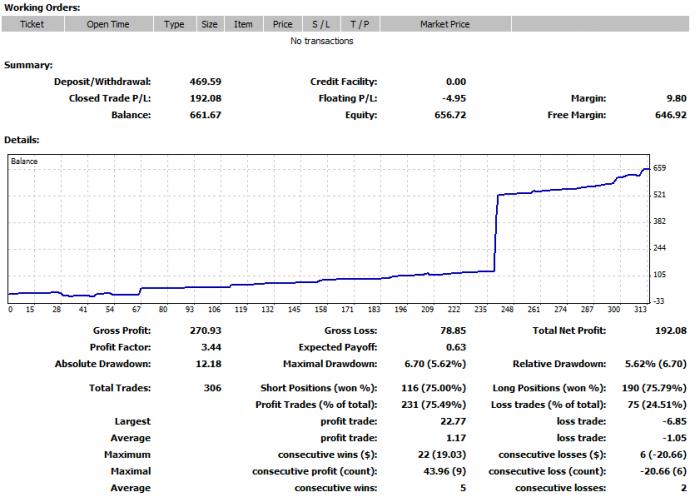The height and width of the screenshot is (497, 700).
Task: Select the Free Margin value 646.92
Action: click(671, 115)
